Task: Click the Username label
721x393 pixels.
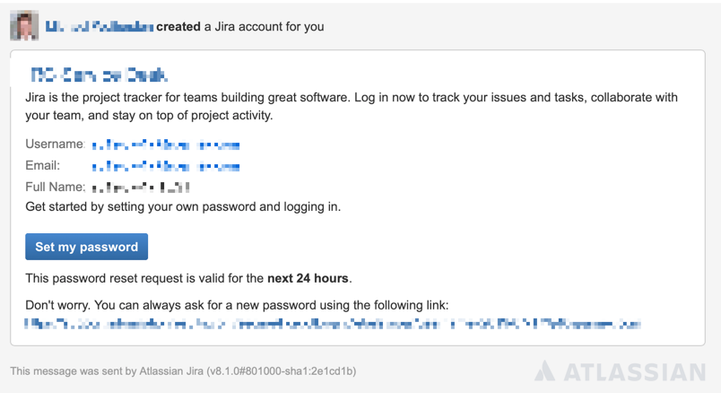Action: point(55,144)
